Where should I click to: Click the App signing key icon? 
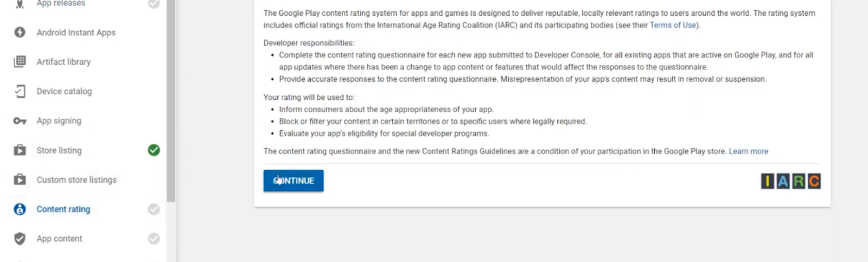point(20,121)
